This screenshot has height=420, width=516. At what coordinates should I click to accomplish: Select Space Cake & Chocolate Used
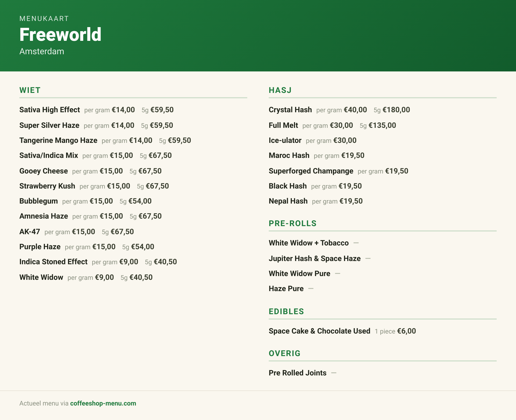coord(319,331)
